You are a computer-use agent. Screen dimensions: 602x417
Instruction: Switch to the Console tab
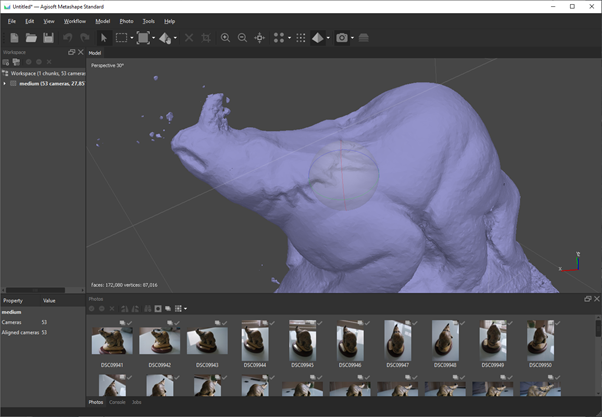click(x=117, y=402)
